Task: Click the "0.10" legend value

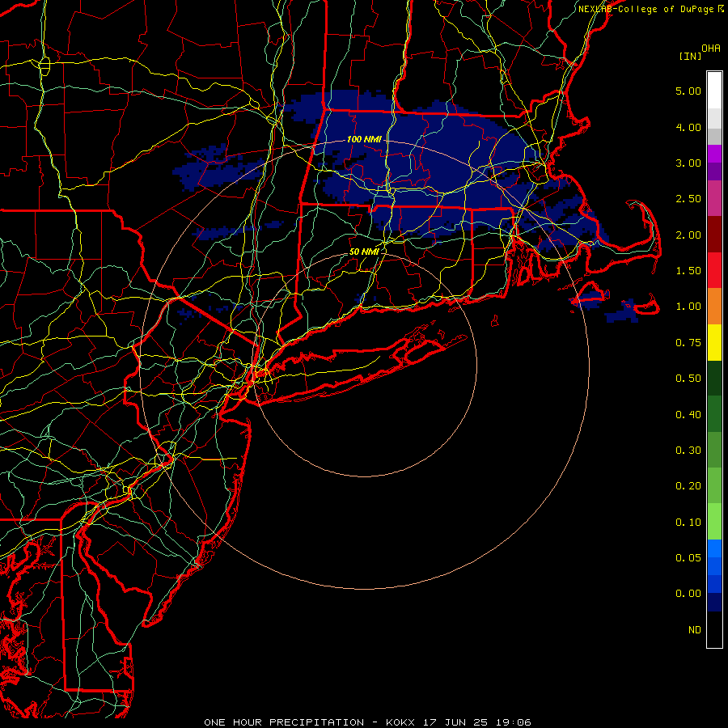Action: click(688, 523)
